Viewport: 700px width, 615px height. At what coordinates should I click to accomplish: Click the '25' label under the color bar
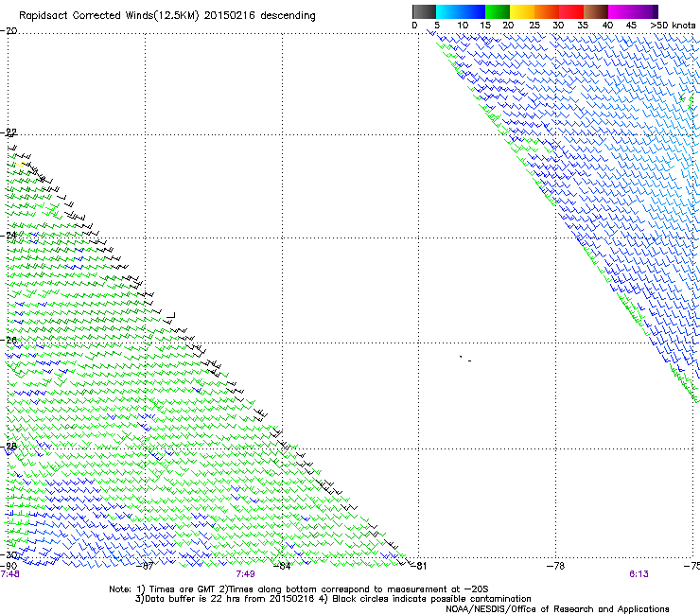click(534, 26)
